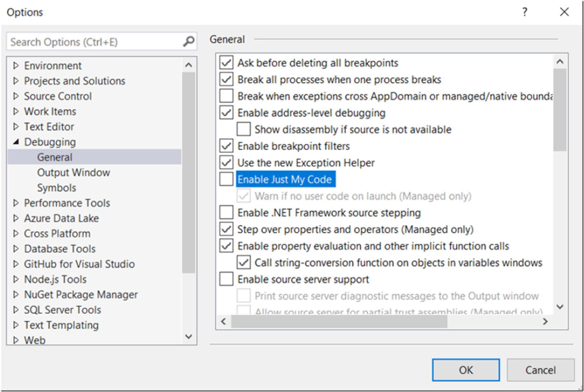This screenshot has width=584, height=392.
Task: Select the Environment category
Action: 53,65
